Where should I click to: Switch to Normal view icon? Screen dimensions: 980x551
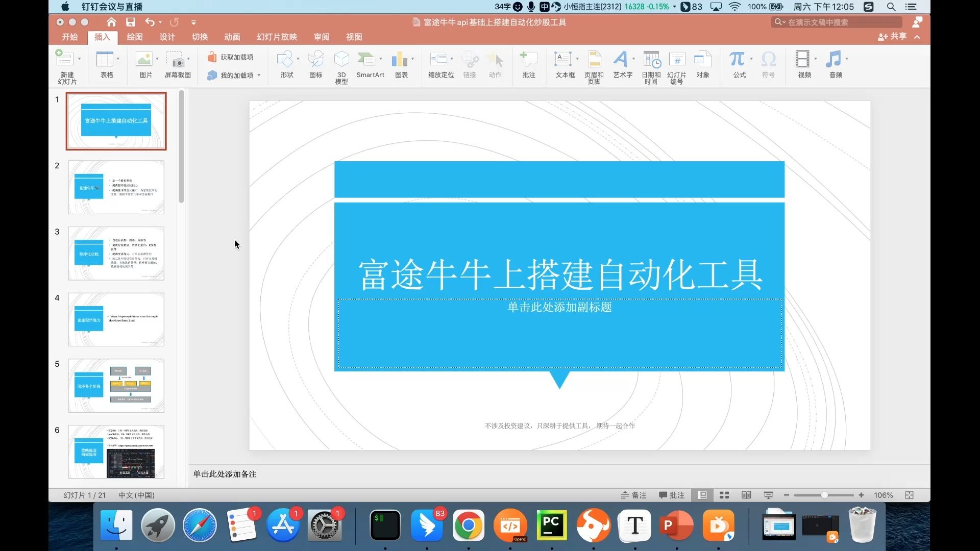pyautogui.click(x=703, y=495)
